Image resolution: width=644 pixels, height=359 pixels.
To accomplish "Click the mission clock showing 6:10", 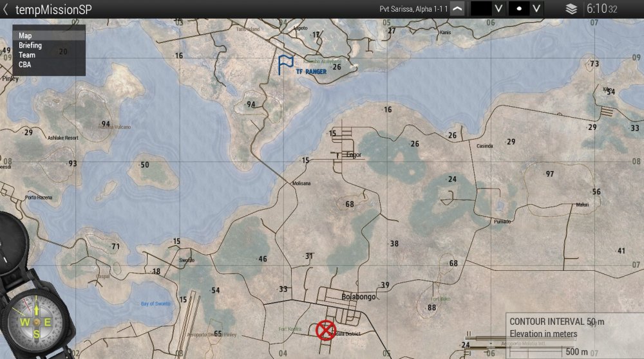I will (x=601, y=9).
